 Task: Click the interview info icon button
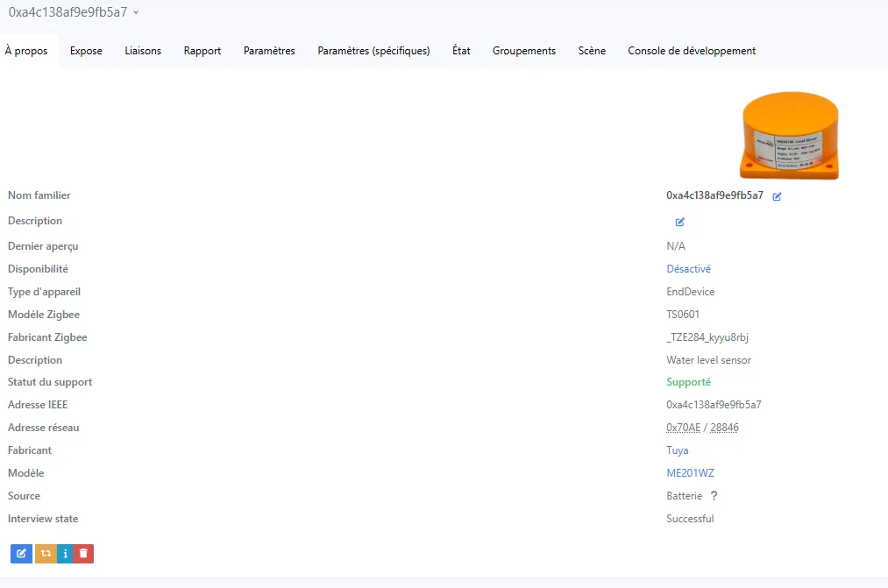[65, 554]
